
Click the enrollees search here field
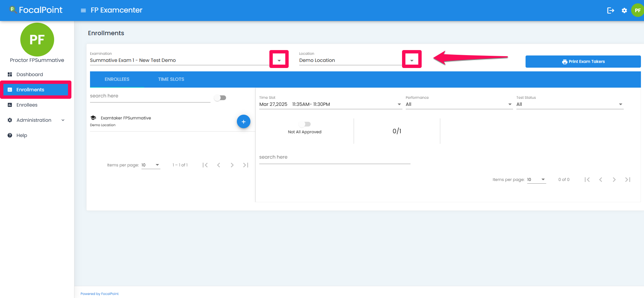(150, 96)
